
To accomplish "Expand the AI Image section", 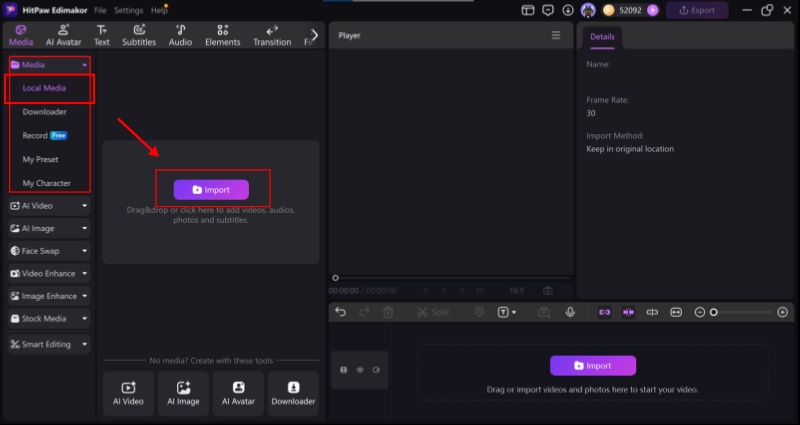I will click(x=49, y=228).
